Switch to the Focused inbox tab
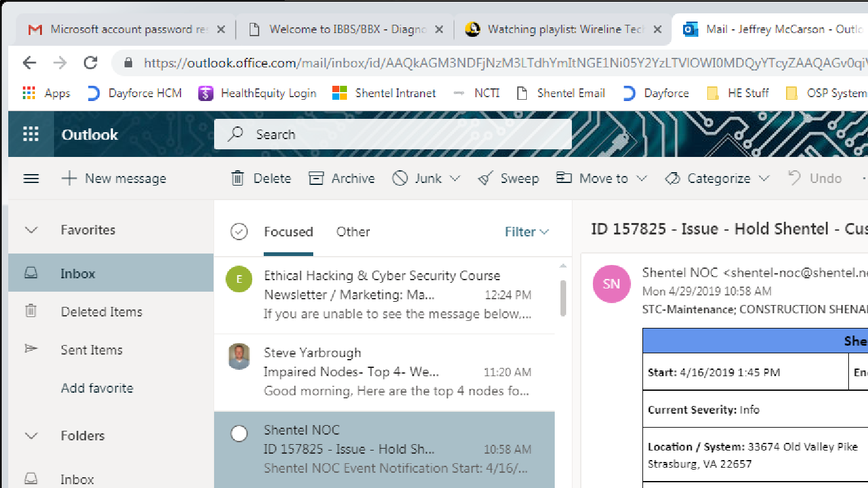868x488 pixels. pos(288,232)
